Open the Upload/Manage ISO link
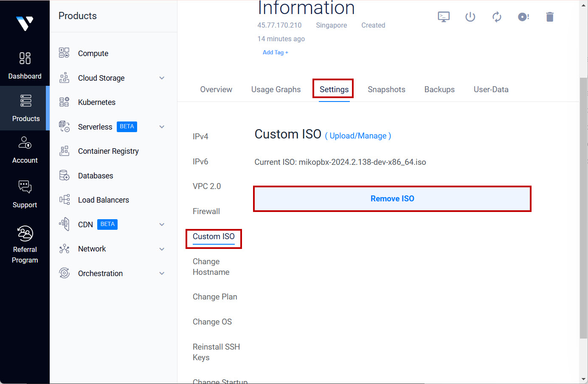 [358, 136]
